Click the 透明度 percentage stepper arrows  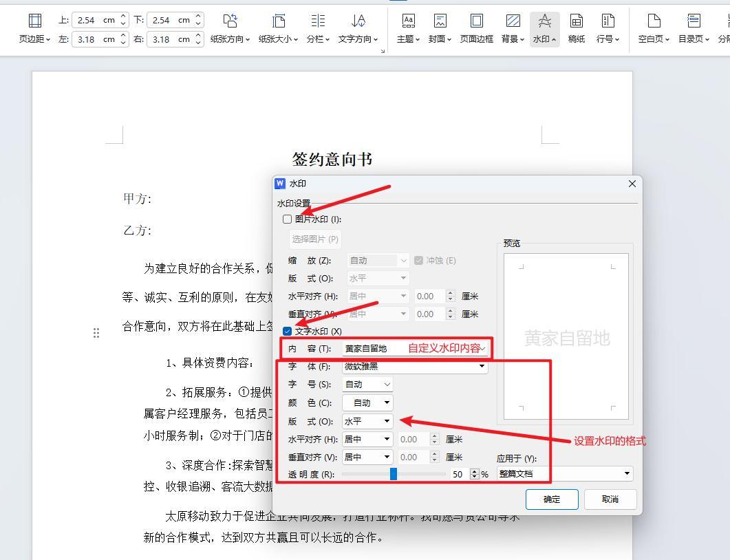[475, 474]
